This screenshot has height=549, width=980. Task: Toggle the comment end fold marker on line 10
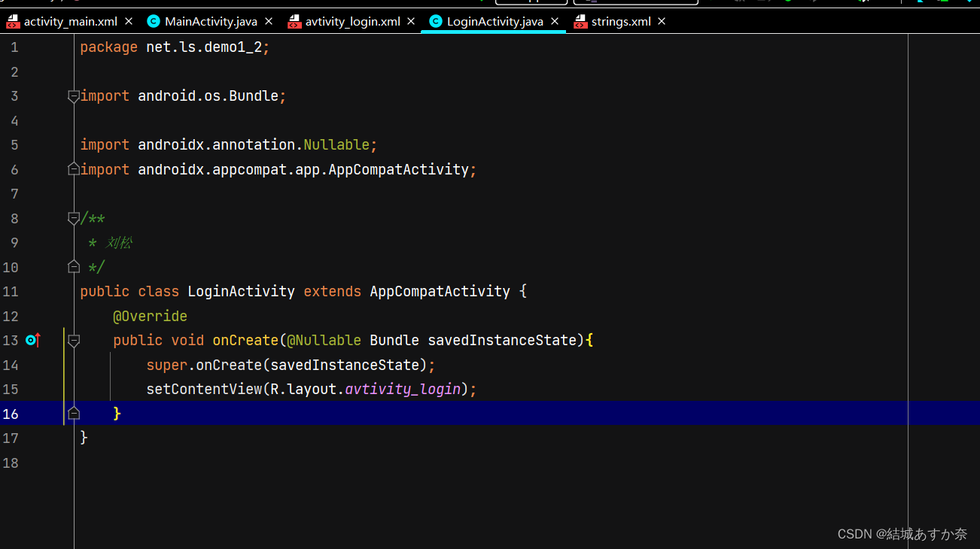(x=74, y=267)
